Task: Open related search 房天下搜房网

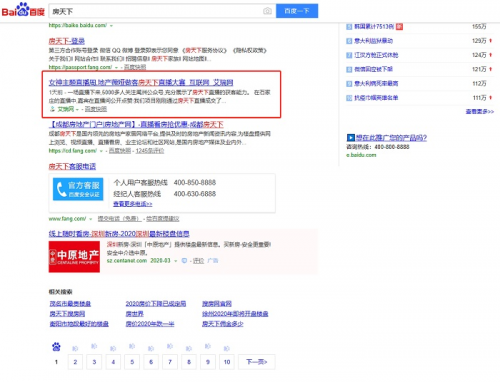Action: pyautogui.click(x=67, y=314)
